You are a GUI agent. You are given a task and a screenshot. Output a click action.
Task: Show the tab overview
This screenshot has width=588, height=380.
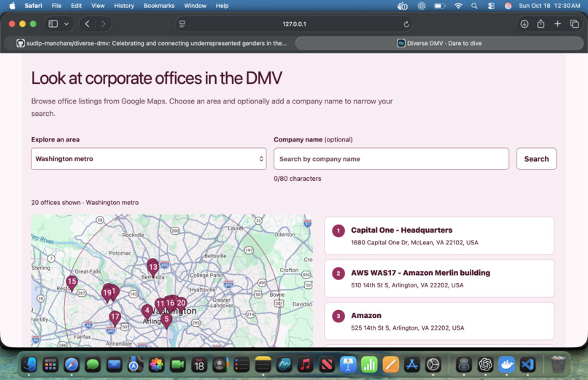(574, 24)
